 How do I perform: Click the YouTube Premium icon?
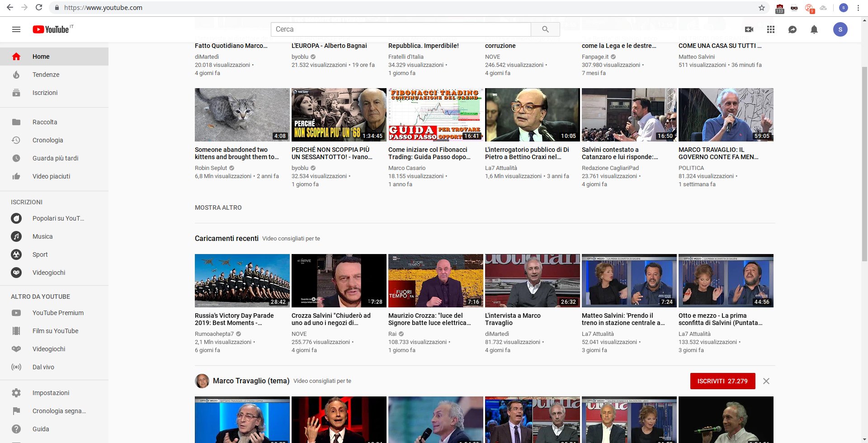coord(16,313)
